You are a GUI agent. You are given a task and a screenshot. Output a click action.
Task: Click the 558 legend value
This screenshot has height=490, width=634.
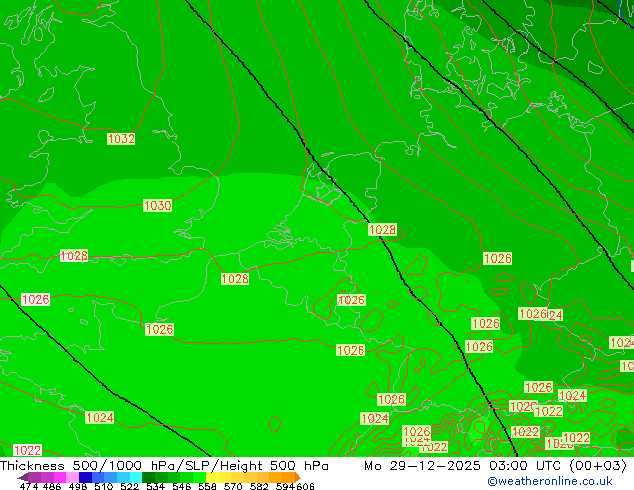207,486
